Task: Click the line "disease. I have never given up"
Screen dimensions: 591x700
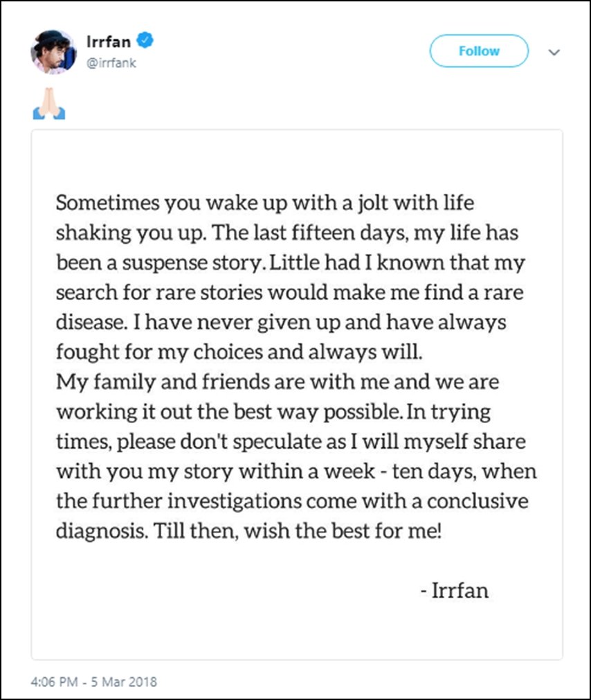Action: [281, 323]
